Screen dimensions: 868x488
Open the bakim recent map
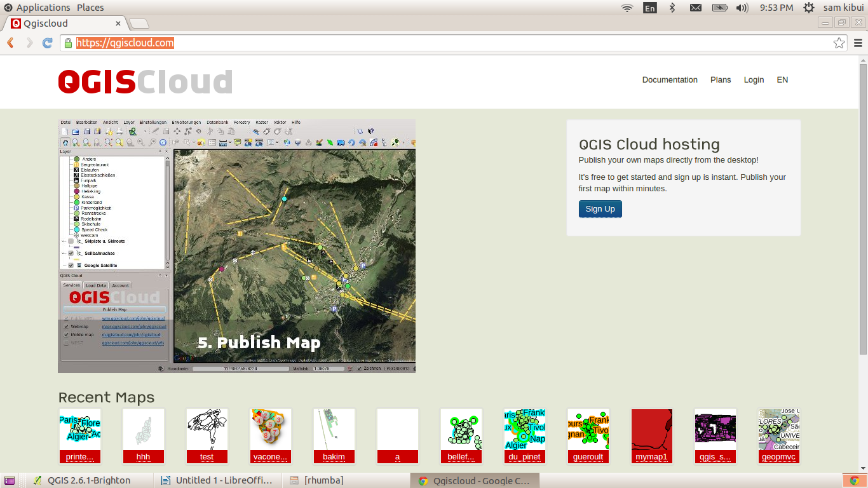click(x=334, y=436)
